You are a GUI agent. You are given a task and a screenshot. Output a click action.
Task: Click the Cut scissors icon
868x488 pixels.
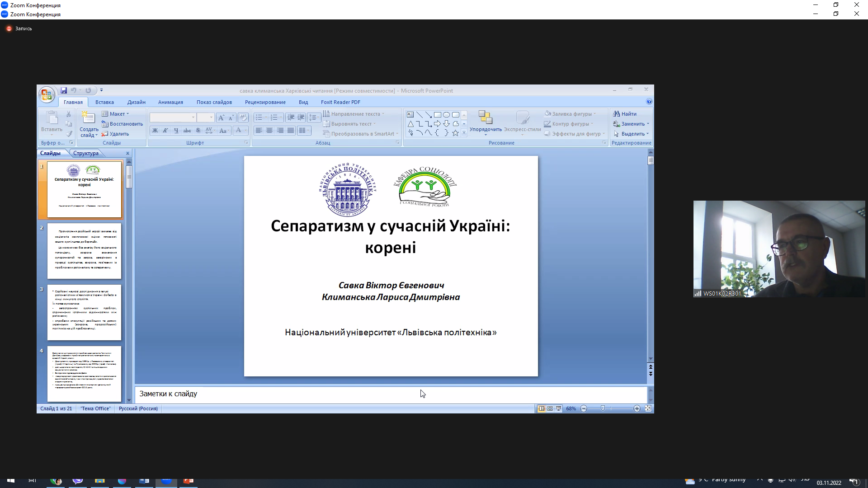coord(69,114)
